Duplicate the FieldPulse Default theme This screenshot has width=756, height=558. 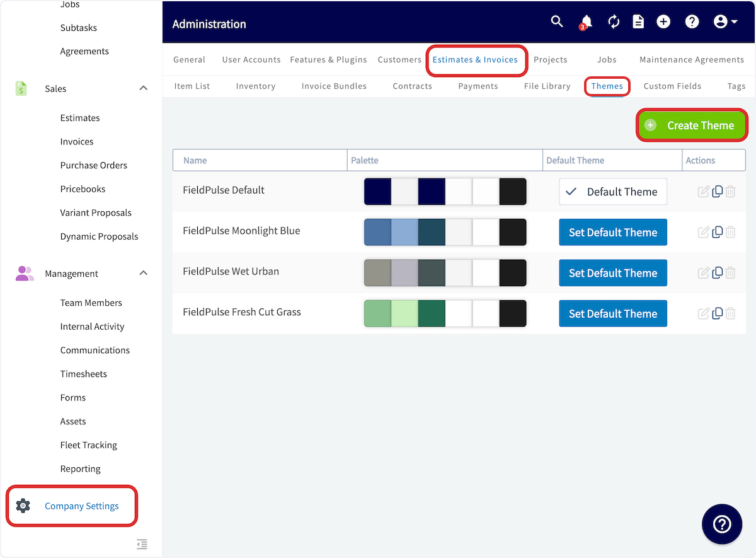coord(717,192)
